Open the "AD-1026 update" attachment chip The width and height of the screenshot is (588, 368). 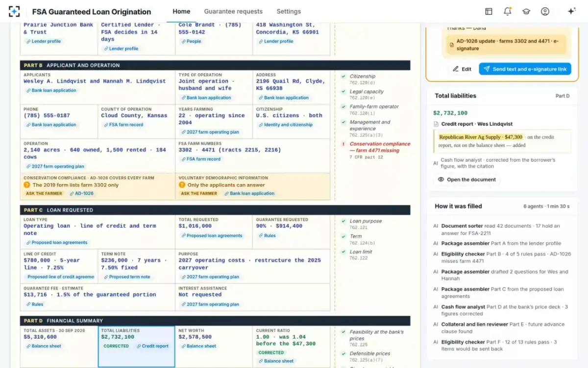pyautogui.click(x=505, y=45)
